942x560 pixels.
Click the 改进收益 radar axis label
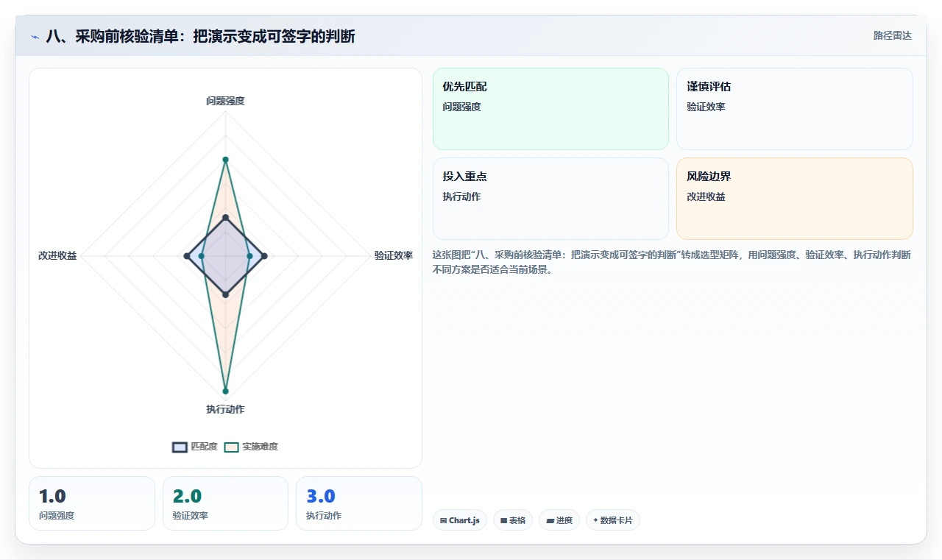click(57, 256)
